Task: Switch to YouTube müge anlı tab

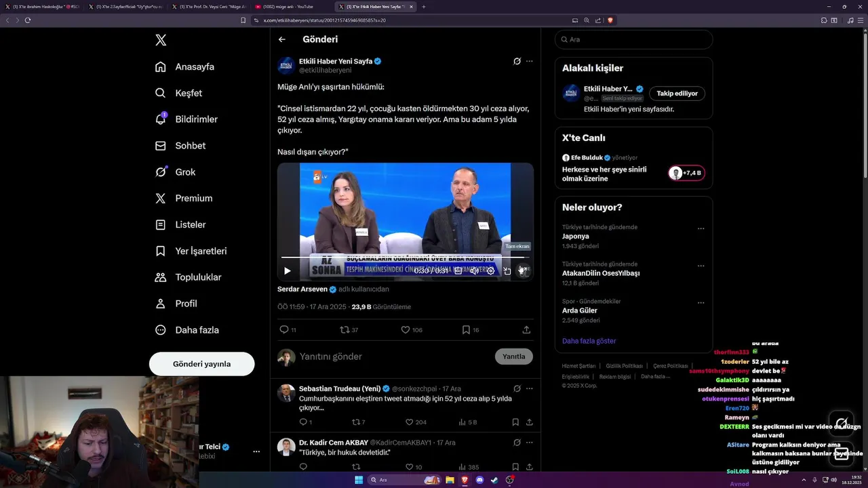Action: pos(290,7)
